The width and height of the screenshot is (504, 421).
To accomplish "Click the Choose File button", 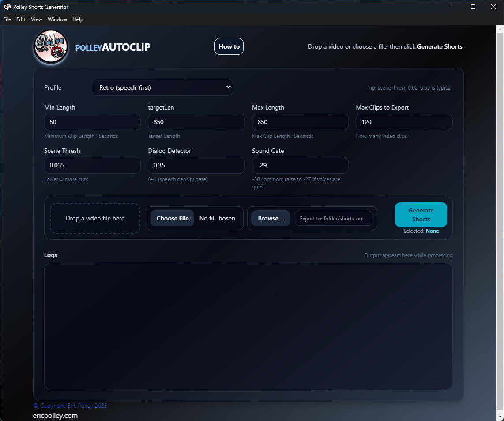I will [172, 218].
